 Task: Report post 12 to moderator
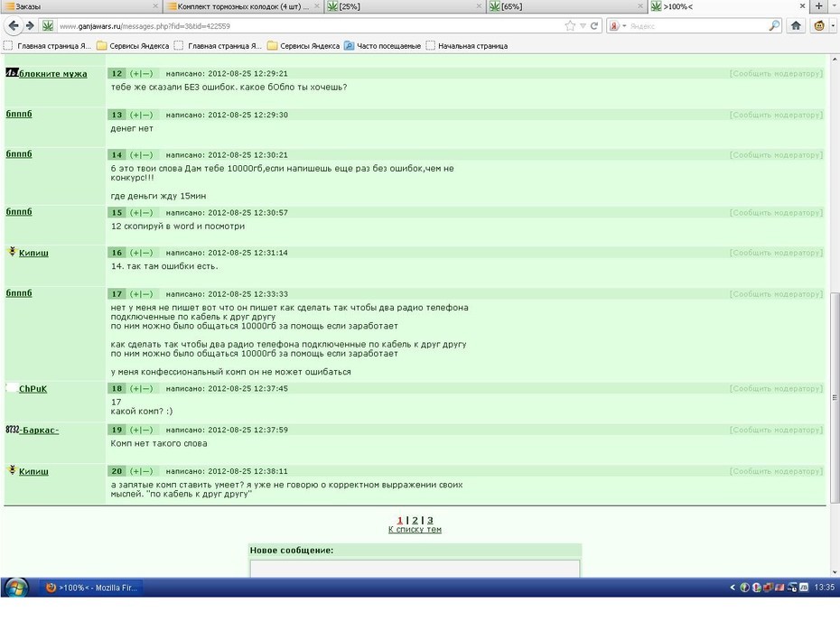776,74
